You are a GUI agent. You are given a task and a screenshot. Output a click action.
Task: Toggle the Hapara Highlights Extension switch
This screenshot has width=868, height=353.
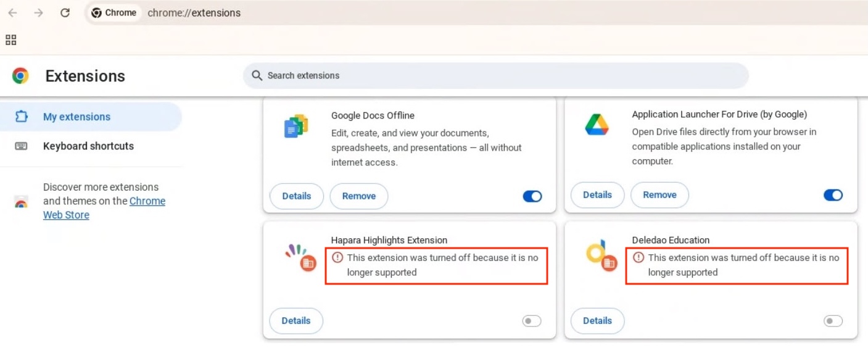[532, 321]
